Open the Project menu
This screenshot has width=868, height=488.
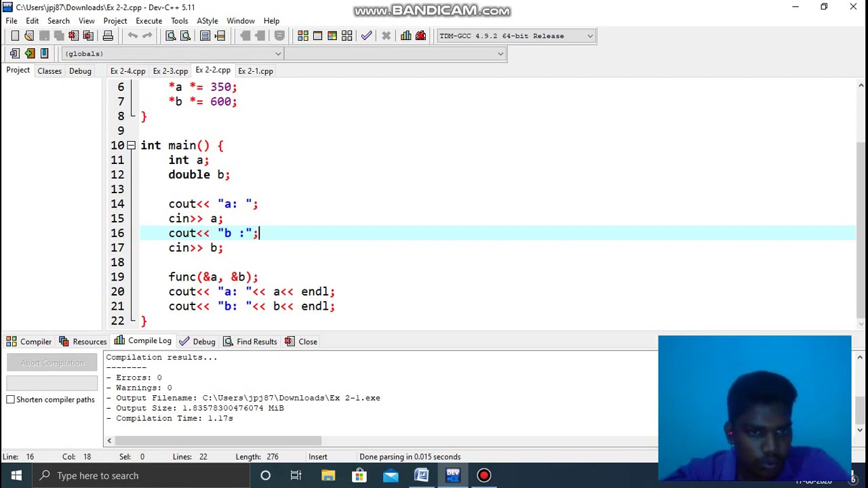115,21
